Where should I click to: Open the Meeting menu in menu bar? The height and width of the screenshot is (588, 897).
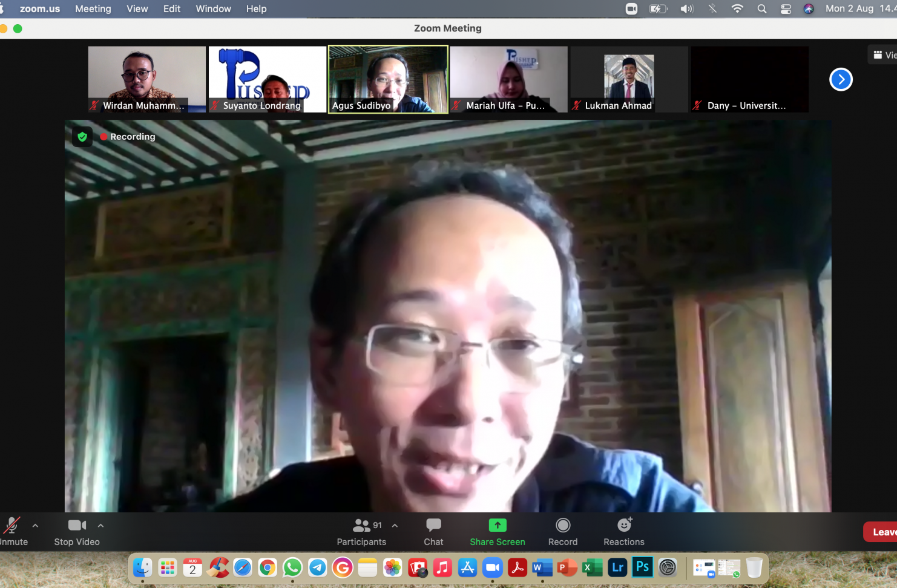click(93, 9)
